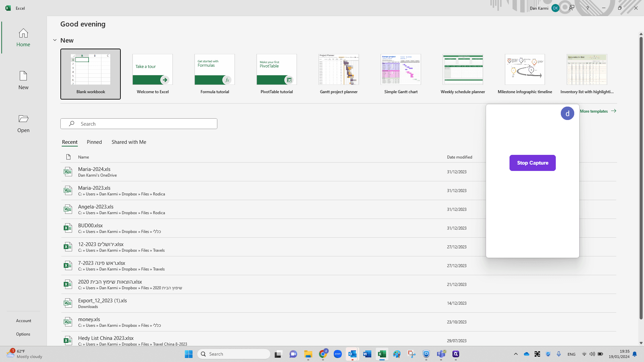The height and width of the screenshot is (362, 644).
Task: Open File Explorer from the taskbar
Action: click(x=308, y=354)
